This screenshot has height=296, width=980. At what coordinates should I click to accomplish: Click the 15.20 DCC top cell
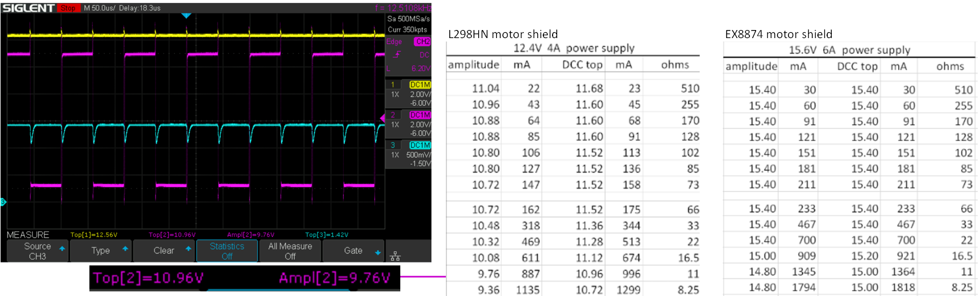pyautogui.click(x=865, y=256)
